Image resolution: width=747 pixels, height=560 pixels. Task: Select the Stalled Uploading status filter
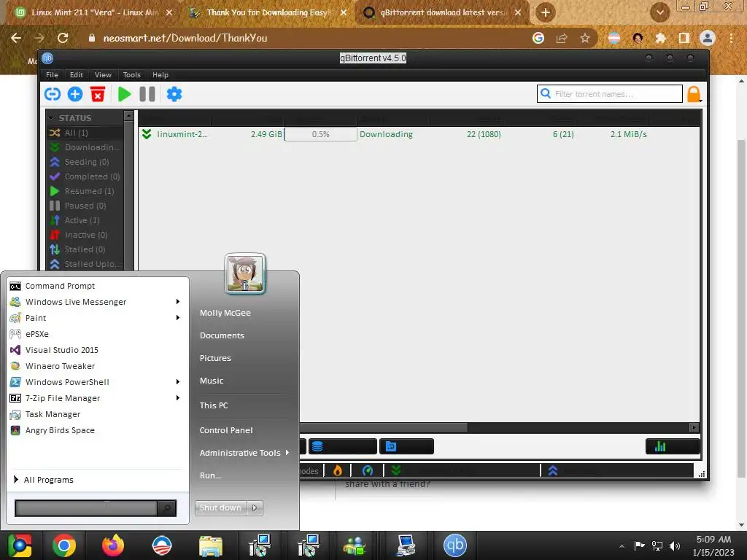click(85, 264)
